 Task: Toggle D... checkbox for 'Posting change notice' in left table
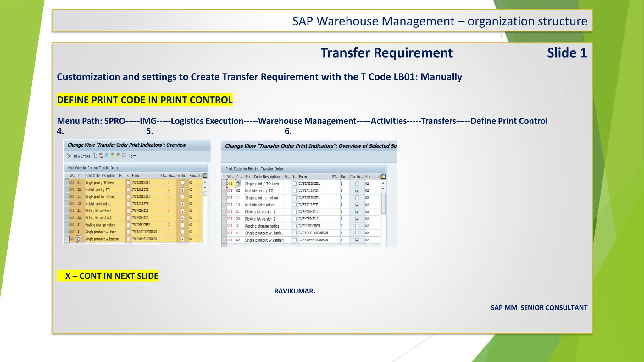coord(128,225)
